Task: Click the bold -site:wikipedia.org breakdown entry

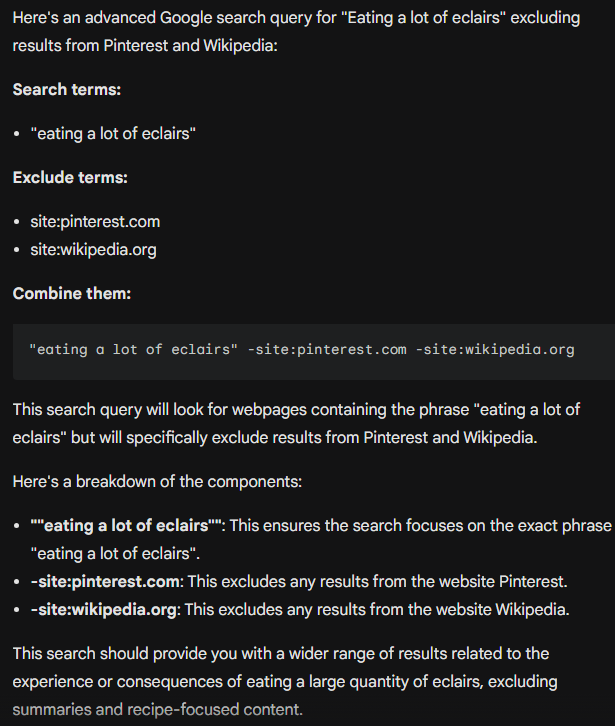Action: [103, 610]
